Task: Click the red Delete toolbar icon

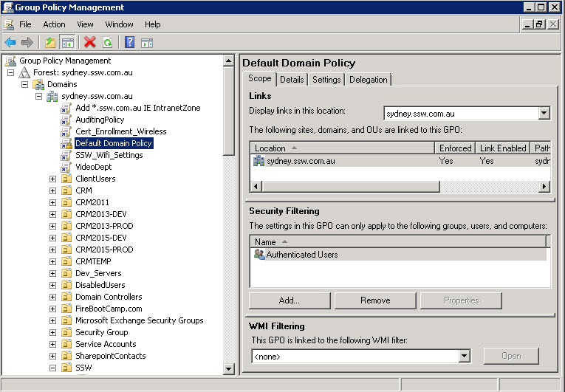Action: click(90, 43)
